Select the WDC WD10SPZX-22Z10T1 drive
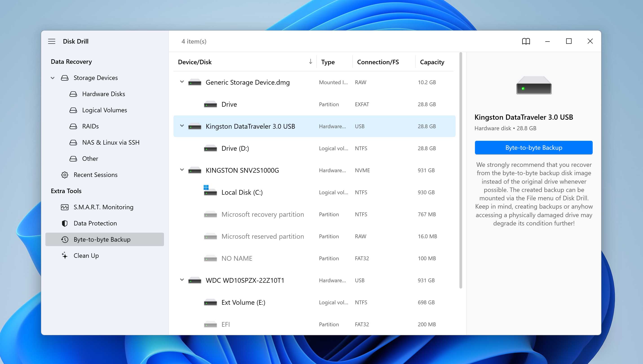 click(x=245, y=280)
